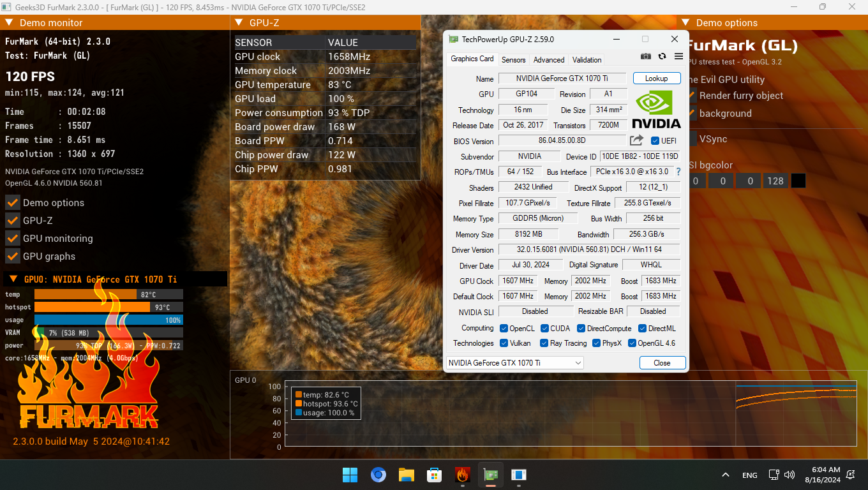Collapse the Demo options panel
868x490 pixels.
click(685, 23)
